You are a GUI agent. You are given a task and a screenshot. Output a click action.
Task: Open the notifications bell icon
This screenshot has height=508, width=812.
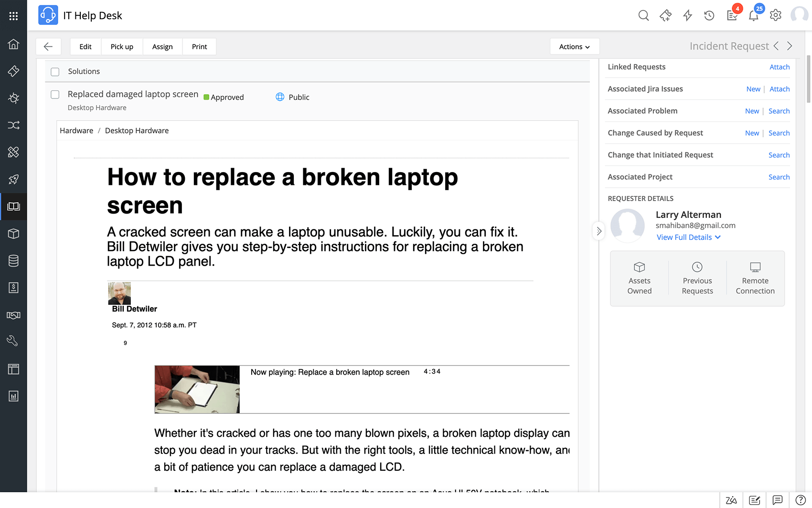tap(753, 16)
